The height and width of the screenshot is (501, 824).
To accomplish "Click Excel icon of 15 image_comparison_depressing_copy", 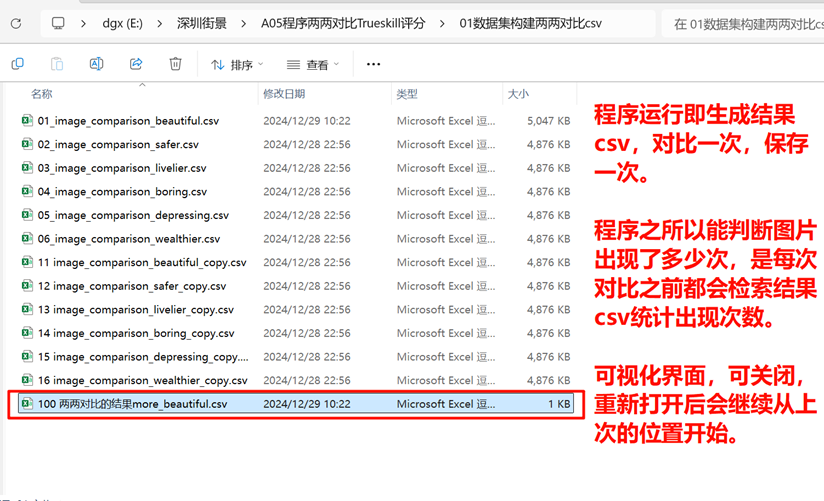I will click(27, 356).
